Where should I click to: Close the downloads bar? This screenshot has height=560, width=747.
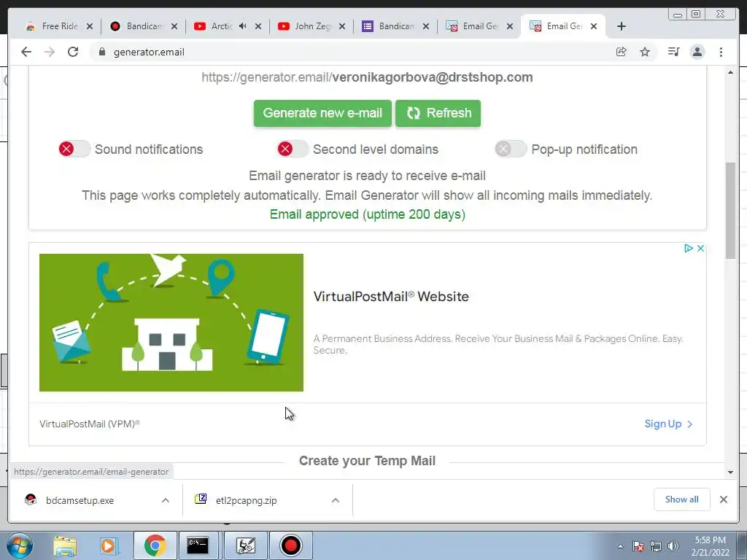pyautogui.click(x=723, y=499)
